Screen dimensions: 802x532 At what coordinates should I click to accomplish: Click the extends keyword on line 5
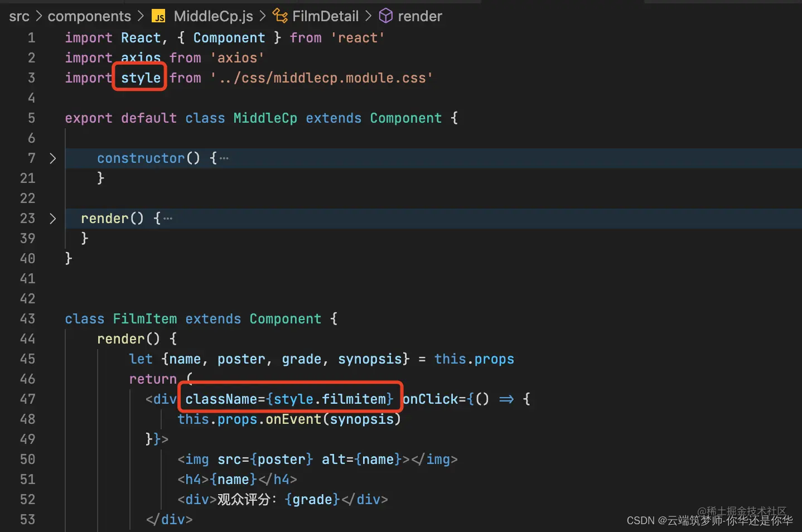coord(334,118)
